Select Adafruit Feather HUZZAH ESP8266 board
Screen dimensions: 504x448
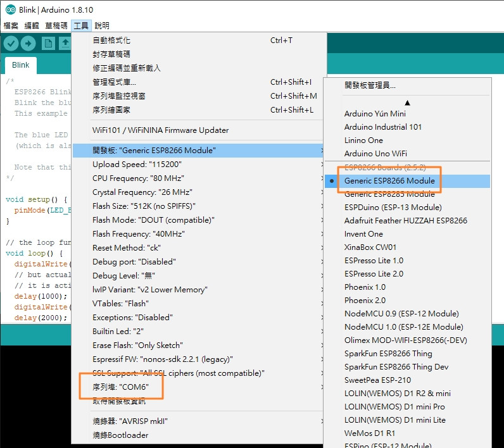pyautogui.click(x=407, y=221)
